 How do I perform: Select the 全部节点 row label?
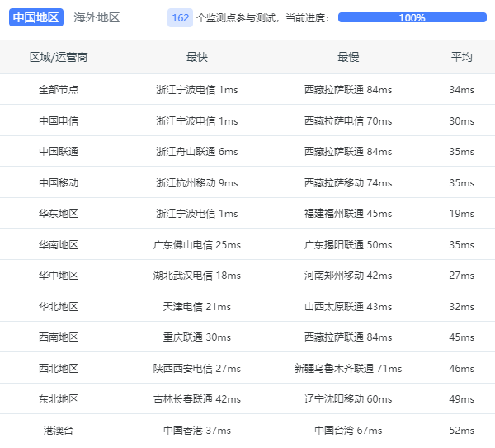coord(59,90)
